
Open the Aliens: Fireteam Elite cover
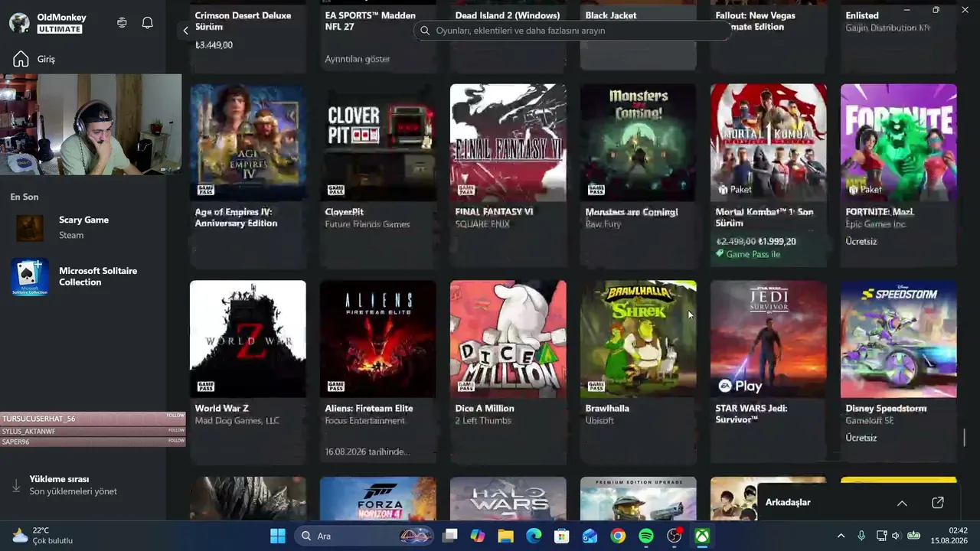coord(378,339)
